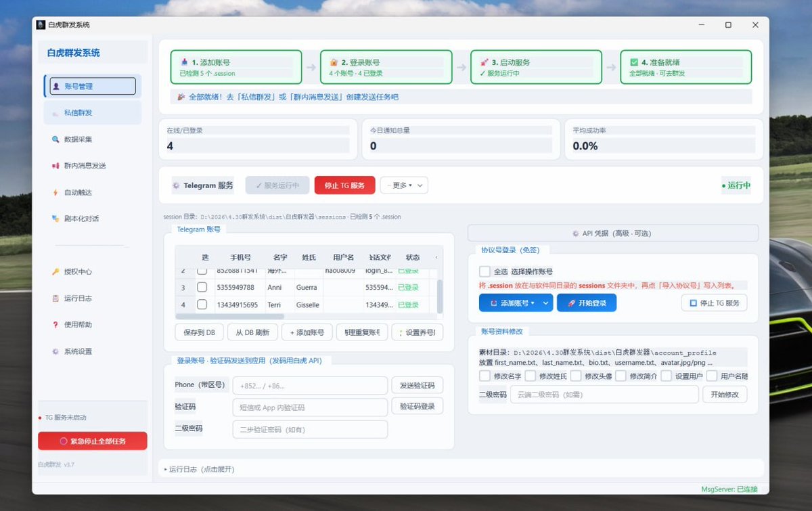Click 从 DB 刷新 button
Viewport: 812px width, 511px height.
(252, 332)
